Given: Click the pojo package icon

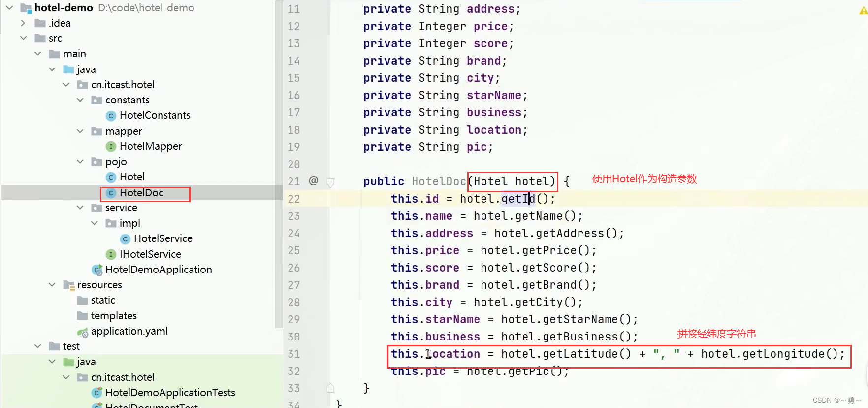Looking at the screenshot, I should point(97,162).
